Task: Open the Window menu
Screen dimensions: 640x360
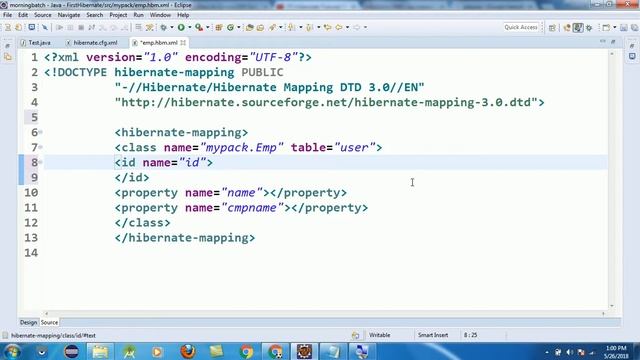Action: 160,15
